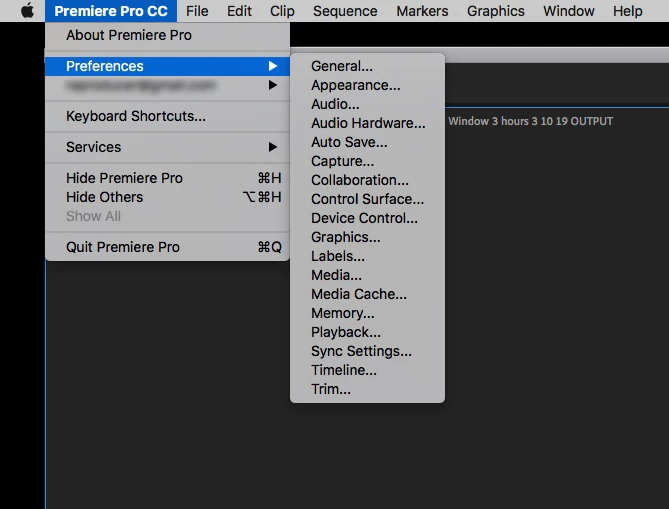The width and height of the screenshot is (669, 509).
Task: Expand the Services submenu arrow
Action: [273, 147]
